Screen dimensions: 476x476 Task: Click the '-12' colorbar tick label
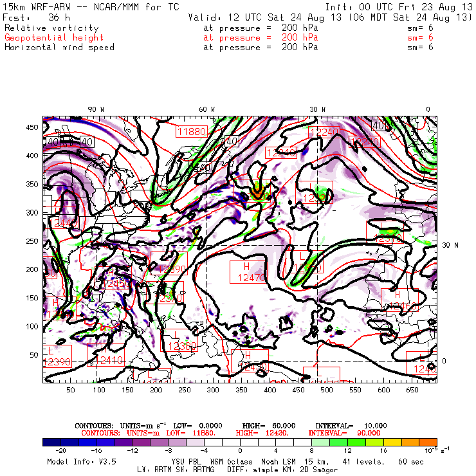coord(133,451)
